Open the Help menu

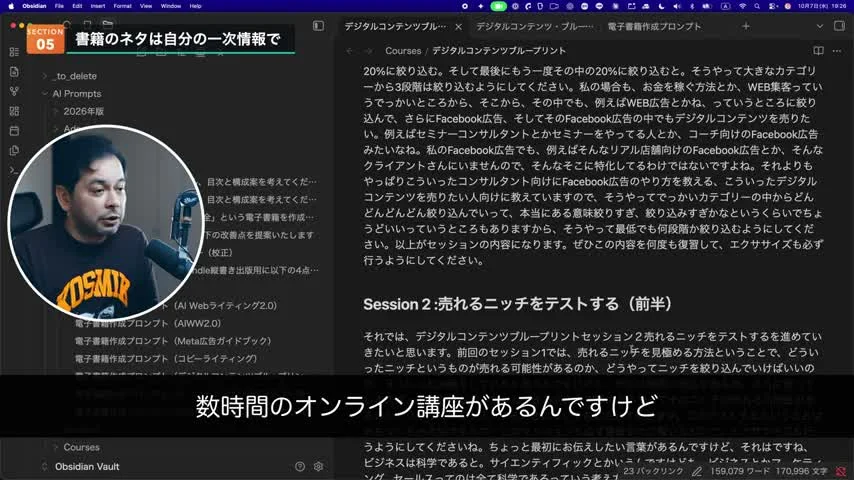click(196, 6)
